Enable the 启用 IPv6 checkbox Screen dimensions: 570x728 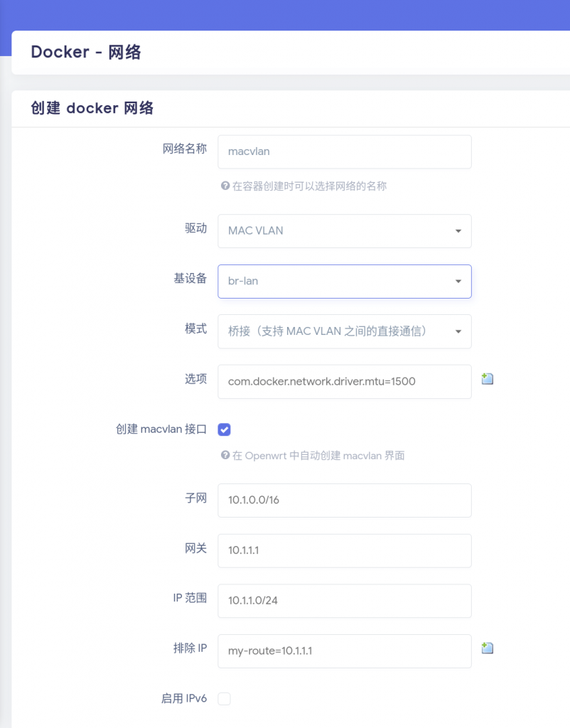(224, 699)
